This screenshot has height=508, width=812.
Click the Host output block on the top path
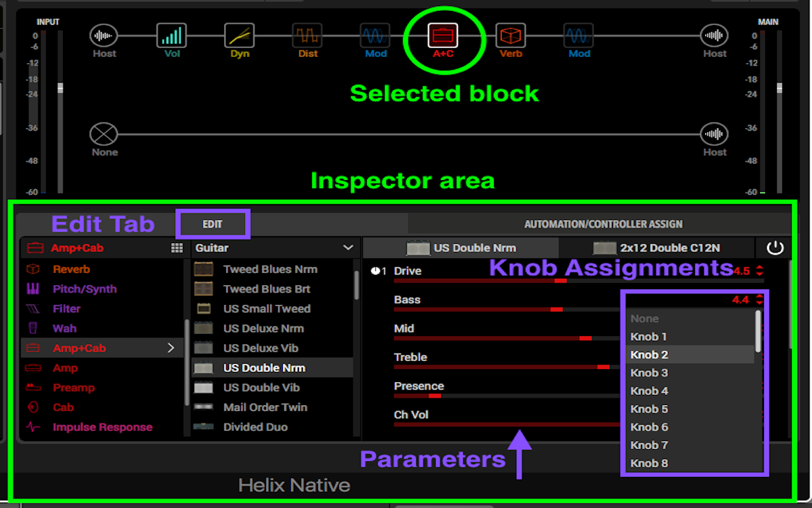[x=714, y=36]
